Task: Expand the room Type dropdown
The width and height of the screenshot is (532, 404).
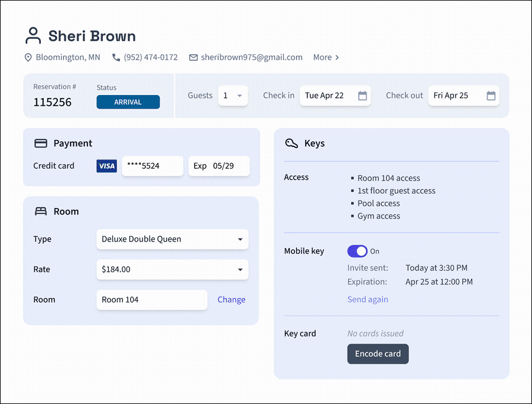Action: [172, 239]
